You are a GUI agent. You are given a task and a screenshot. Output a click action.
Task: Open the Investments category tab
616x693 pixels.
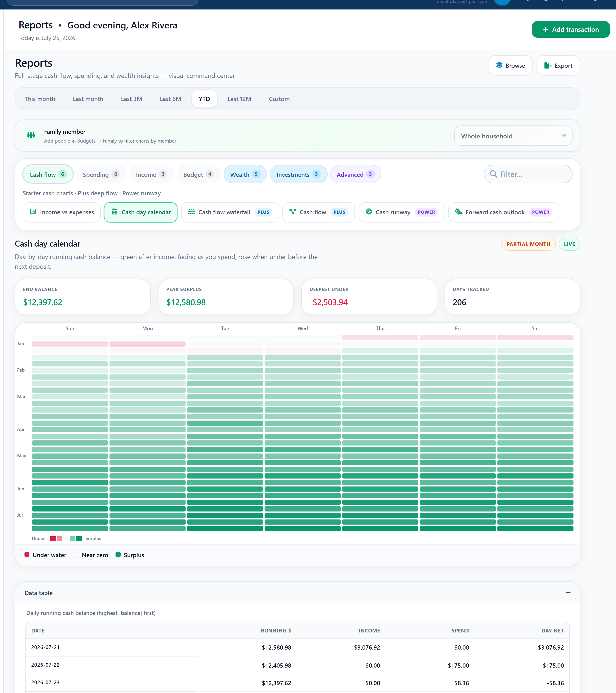tap(298, 174)
